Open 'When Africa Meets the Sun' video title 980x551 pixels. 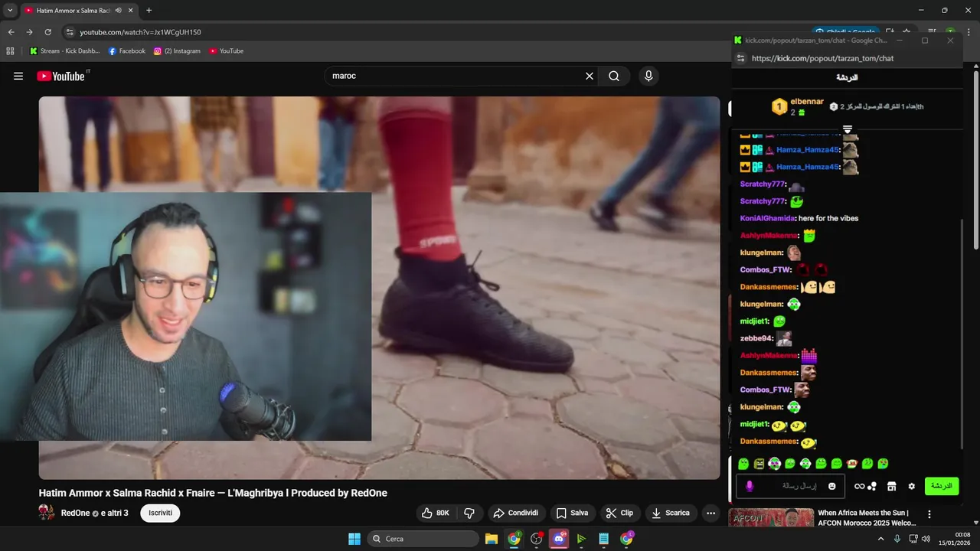pos(867,518)
